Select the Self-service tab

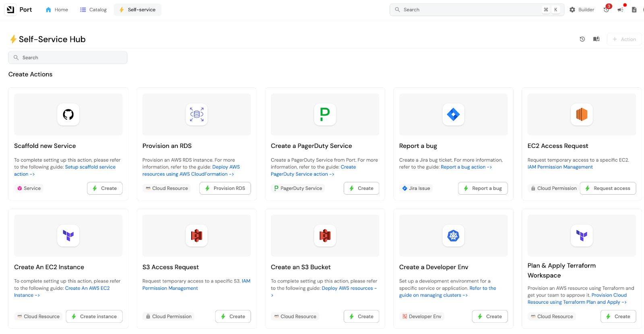(x=138, y=10)
